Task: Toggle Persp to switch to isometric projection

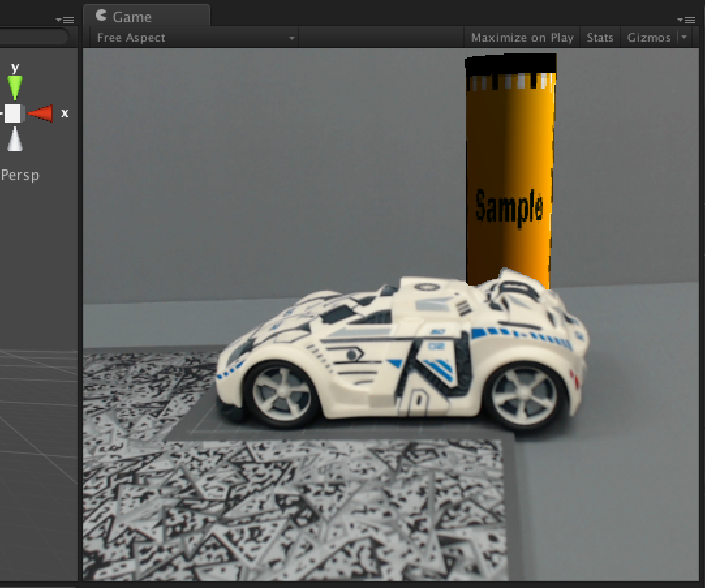Action: click(20, 175)
